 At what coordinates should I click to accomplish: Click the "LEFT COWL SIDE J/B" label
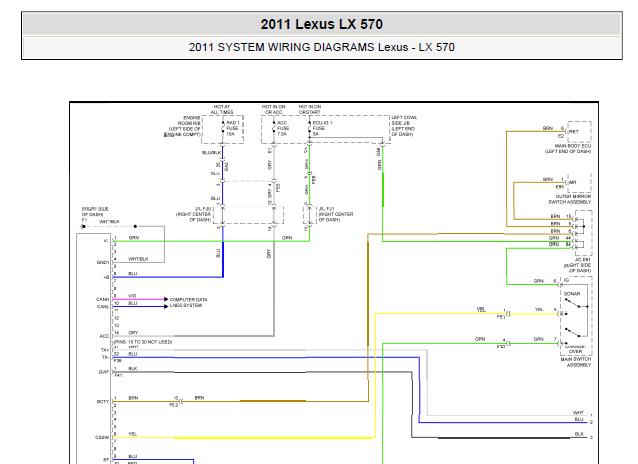[404, 126]
